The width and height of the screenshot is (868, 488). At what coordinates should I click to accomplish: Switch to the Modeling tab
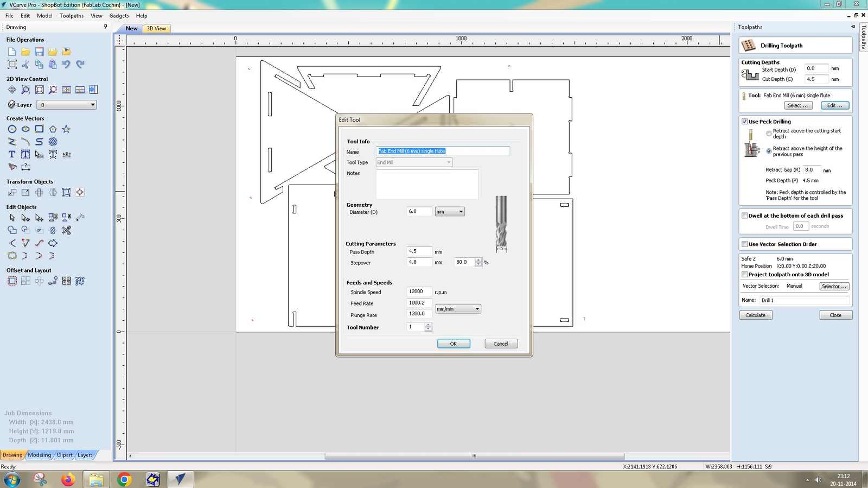(x=40, y=455)
